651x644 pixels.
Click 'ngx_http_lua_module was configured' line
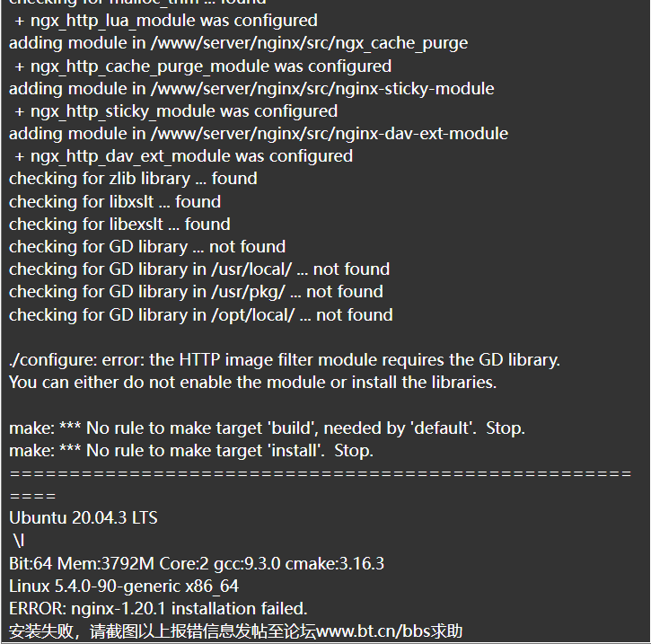pyautogui.click(x=165, y=21)
